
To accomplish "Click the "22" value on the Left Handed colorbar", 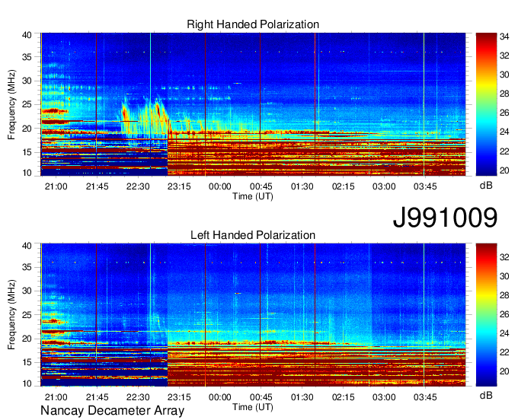I will [x=504, y=352].
